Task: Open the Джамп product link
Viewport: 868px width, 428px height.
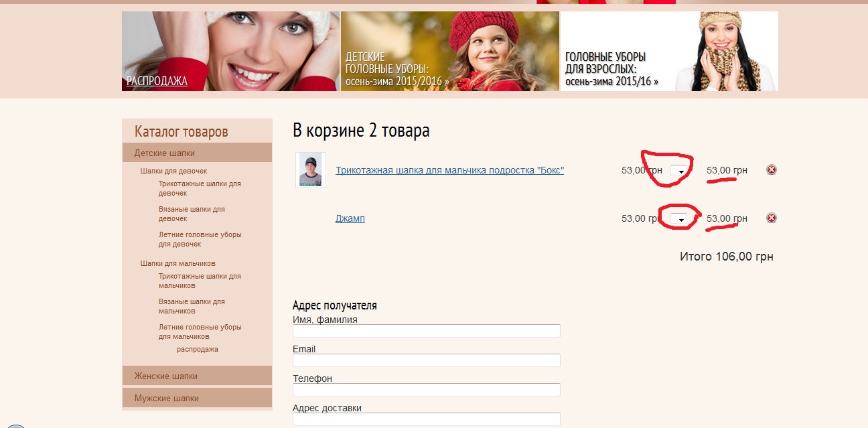Action: (350, 218)
